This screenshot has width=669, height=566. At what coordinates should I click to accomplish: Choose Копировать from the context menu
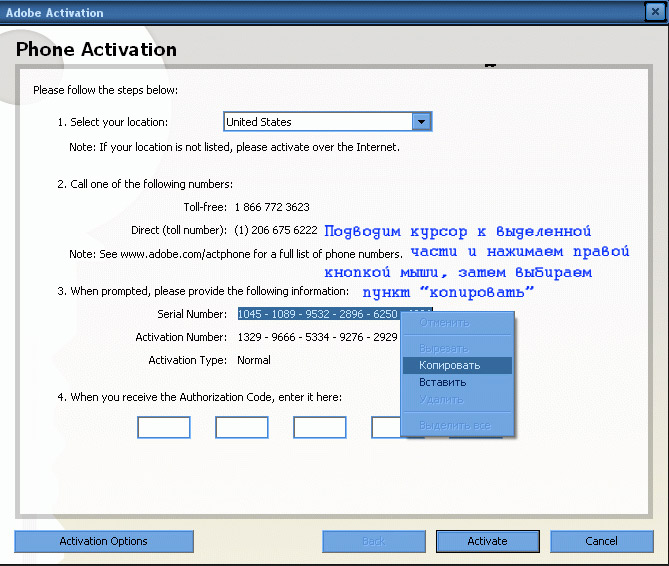point(449,366)
